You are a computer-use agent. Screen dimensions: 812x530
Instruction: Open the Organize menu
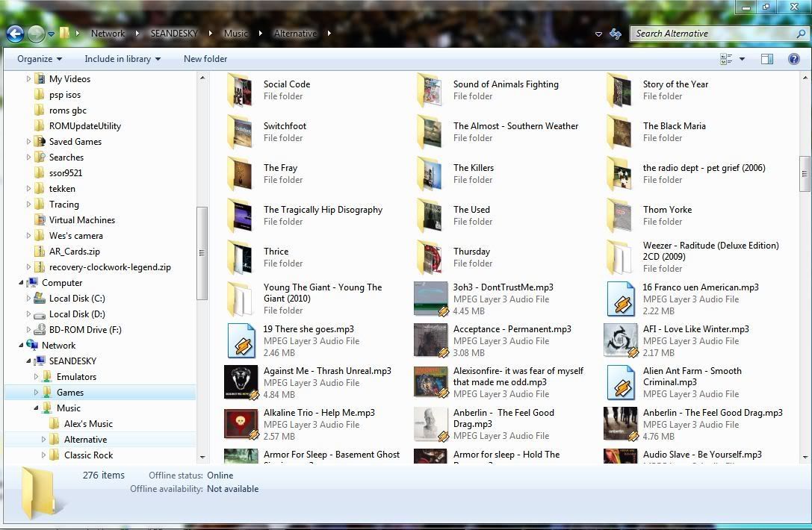[40, 59]
